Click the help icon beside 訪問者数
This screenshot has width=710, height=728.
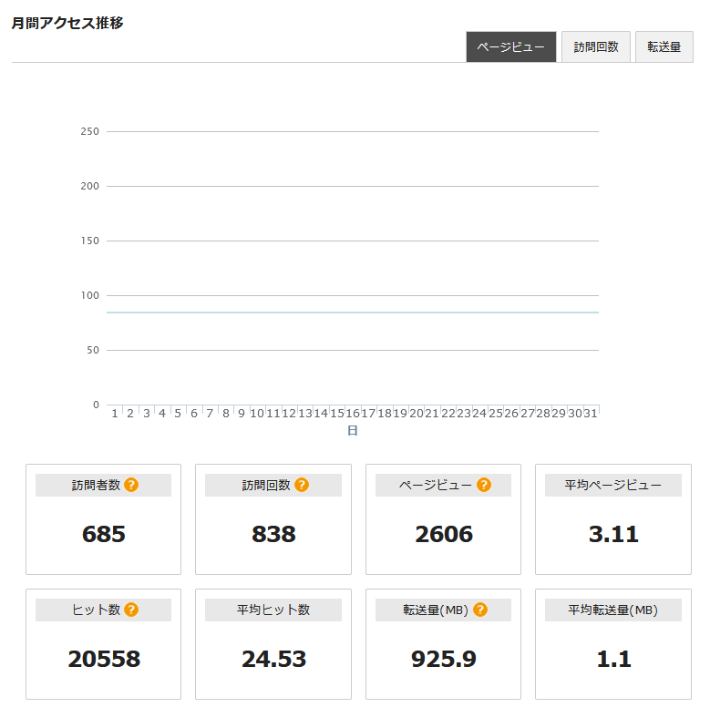[x=131, y=485]
